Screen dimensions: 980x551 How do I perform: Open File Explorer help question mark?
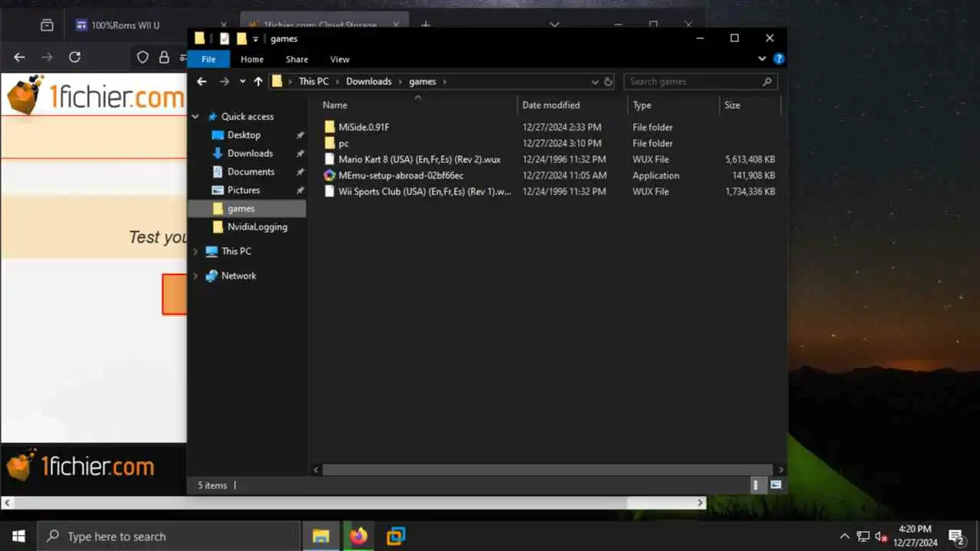pyautogui.click(x=779, y=59)
